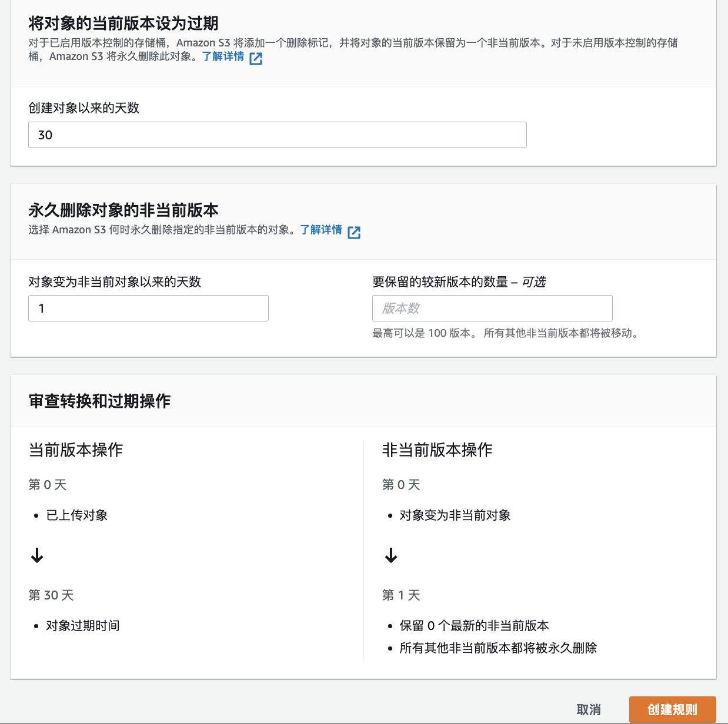
Task: Click the external link icon beside first 了解详情
Action: 256,58
